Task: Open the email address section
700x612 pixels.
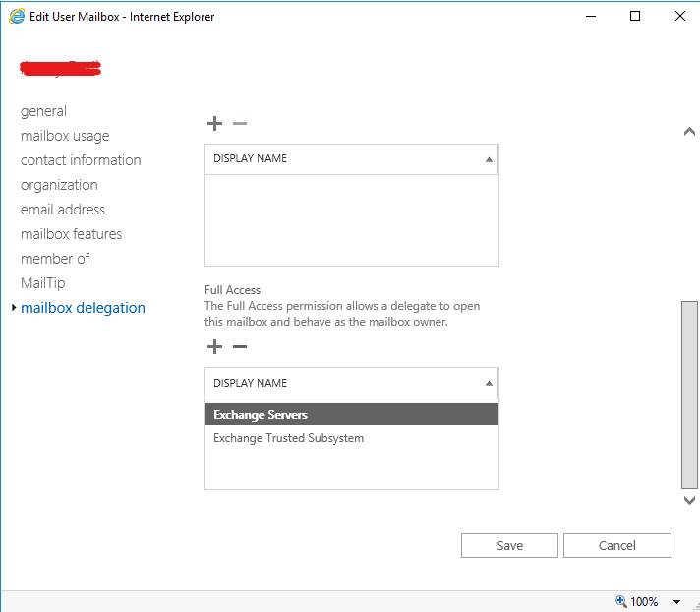Action: (x=63, y=209)
